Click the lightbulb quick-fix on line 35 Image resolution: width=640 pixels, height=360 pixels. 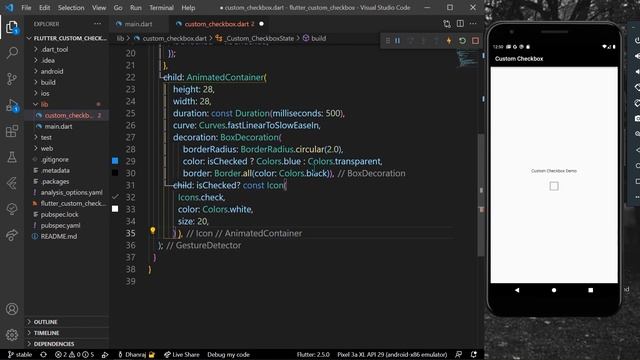point(153,231)
